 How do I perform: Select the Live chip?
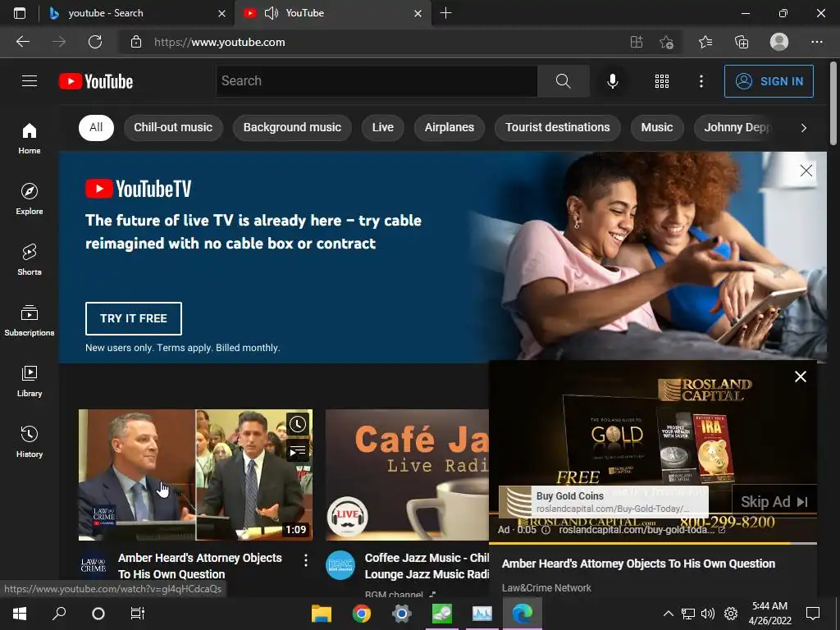tap(382, 127)
